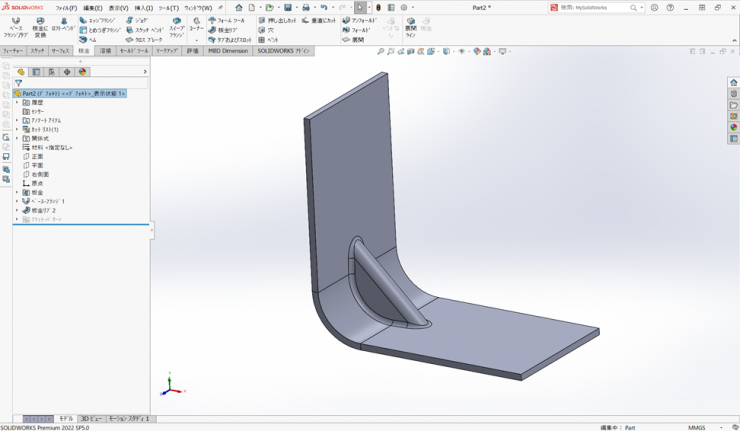Expand the 板金リブ2 feature node
Image resolution: width=740 pixels, height=431 pixels.
[x=17, y=211]
